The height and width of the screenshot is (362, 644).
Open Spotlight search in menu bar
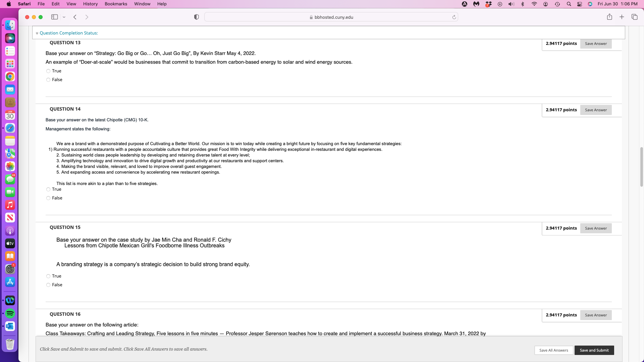tap(569, 4)
